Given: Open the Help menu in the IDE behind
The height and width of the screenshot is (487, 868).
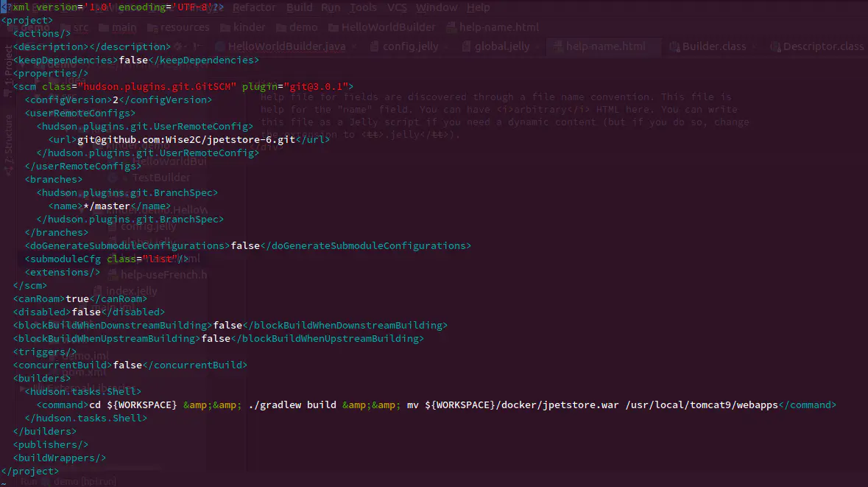Looking at the screenshot, I should point(478,7).
